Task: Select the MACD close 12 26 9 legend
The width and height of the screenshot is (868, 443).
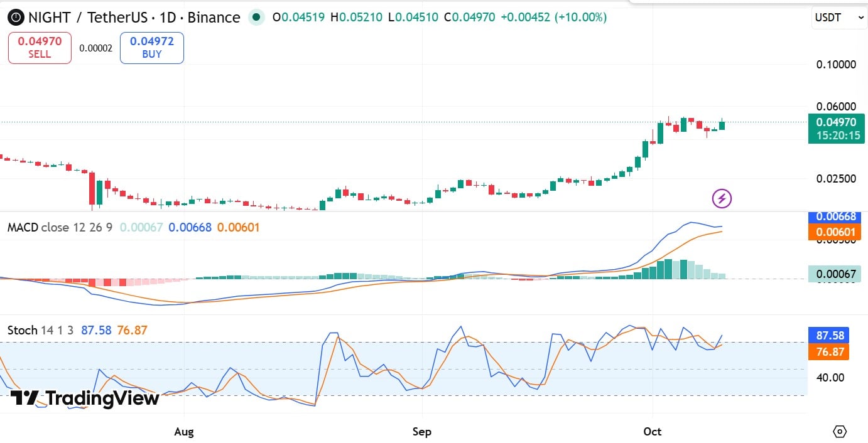Action: pyautogui.click(x=60, y=227)
